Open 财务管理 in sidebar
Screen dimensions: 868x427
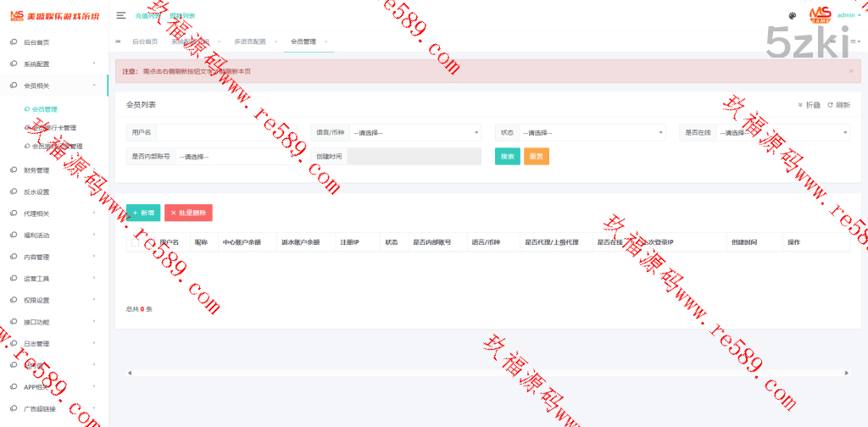36,169
